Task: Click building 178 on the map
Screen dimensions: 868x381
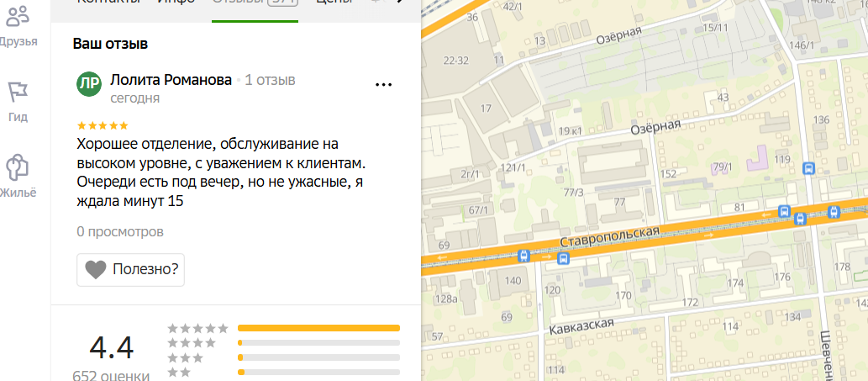Action: click(x=841, y=267)
